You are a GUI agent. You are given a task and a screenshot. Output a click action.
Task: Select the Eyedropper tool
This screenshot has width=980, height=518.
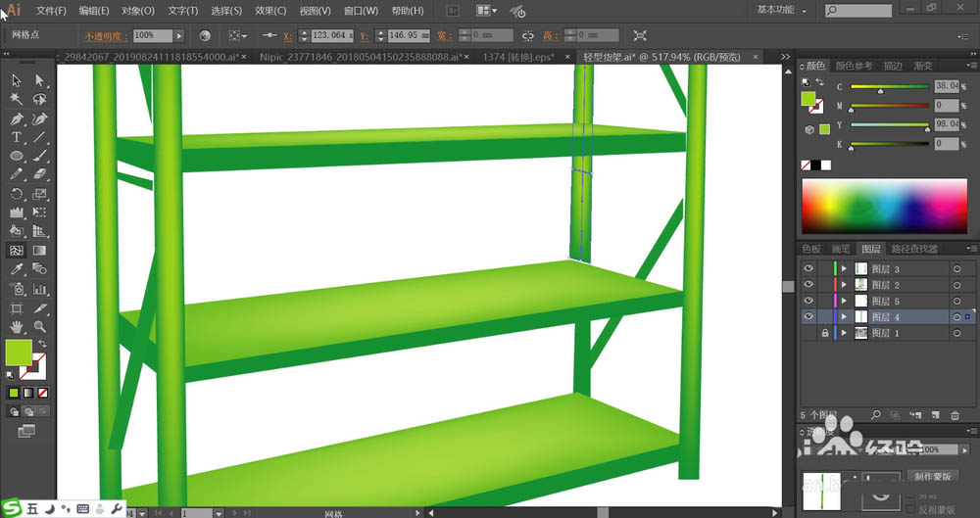(x=17, y=269)
